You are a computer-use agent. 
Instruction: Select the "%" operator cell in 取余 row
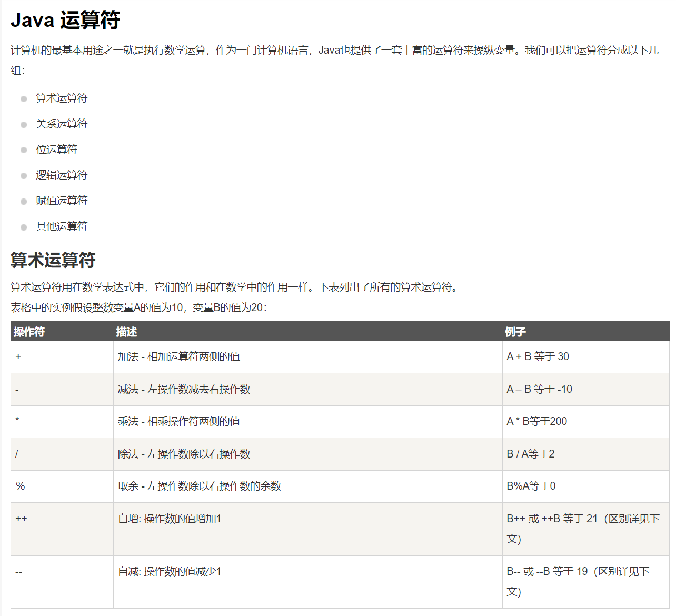tap(62, 486)
